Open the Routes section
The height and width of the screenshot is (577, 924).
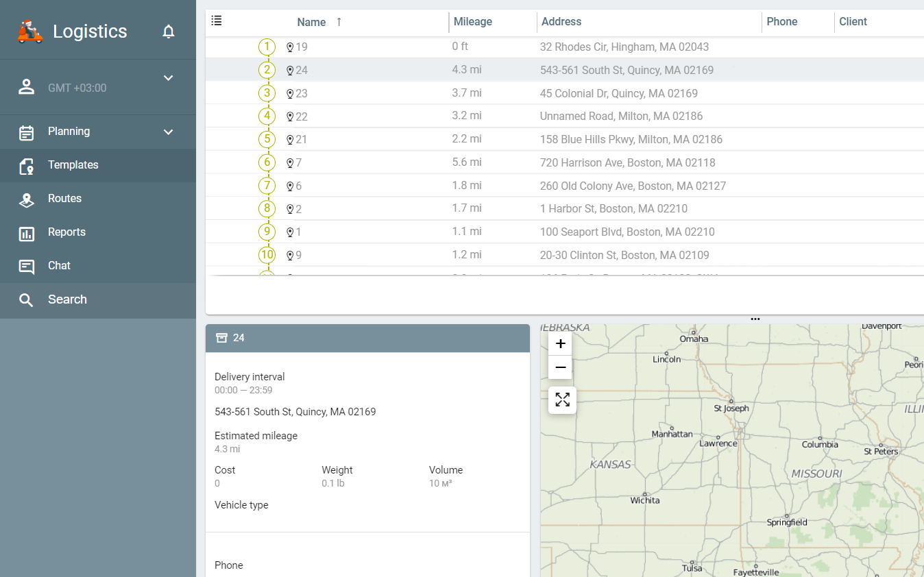[x=64, y=199]
